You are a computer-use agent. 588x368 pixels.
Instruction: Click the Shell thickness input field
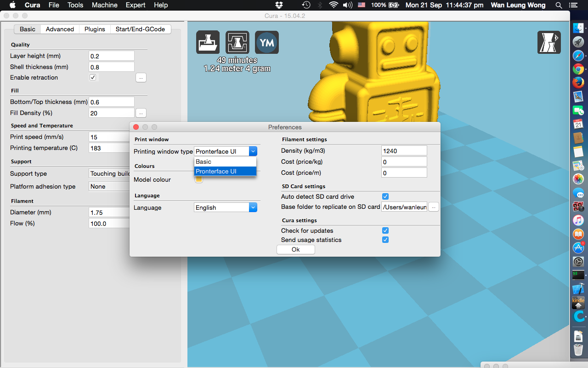(x=112, y=67)
